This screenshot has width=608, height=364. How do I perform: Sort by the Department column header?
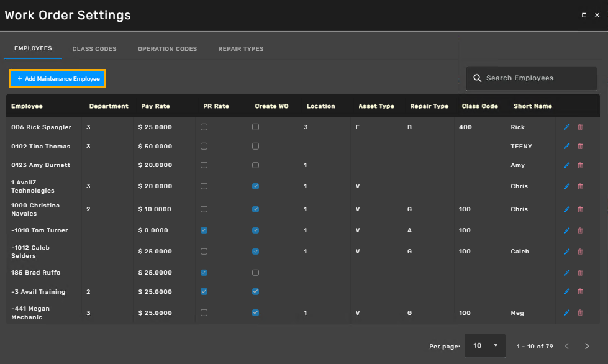pos(109,106)
